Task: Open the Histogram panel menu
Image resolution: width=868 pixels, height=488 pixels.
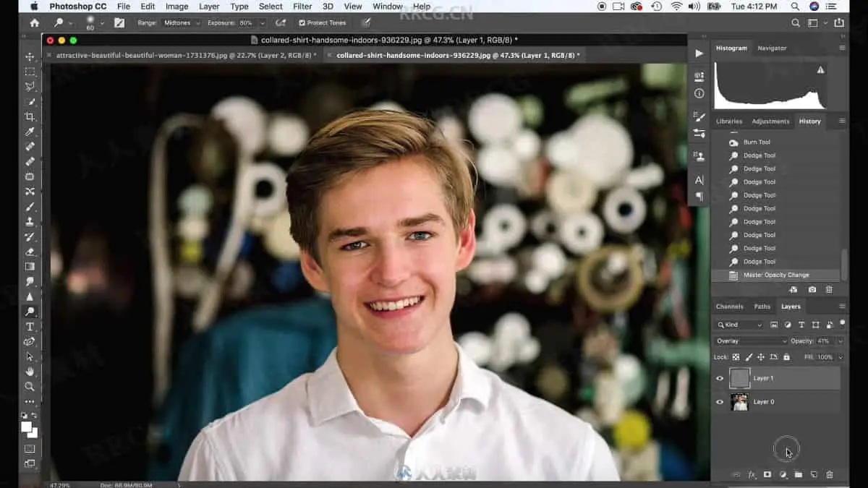Action: (841, 48)
